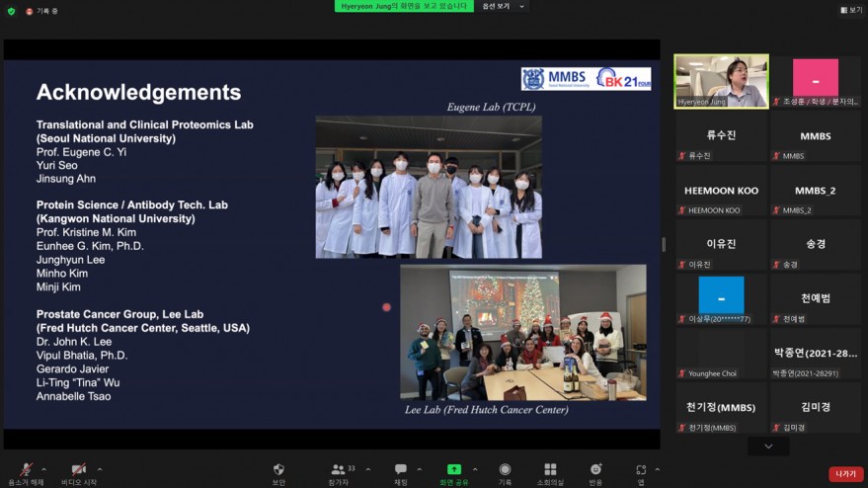Open the Participants panel
The width and height of the screenshot is (868, 488).
pyautogui.click(x=339, y=469)
